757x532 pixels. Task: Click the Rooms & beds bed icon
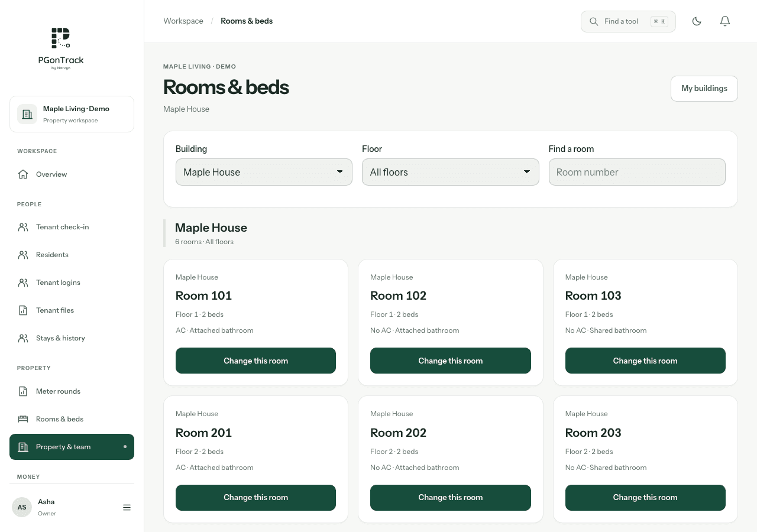pyautogui.click(x=23, y=419)
